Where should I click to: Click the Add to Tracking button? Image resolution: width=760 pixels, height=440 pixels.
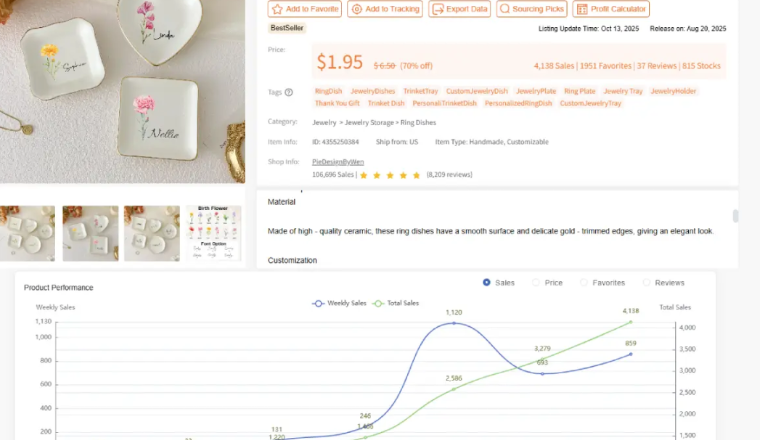click(x=385, y=9)
